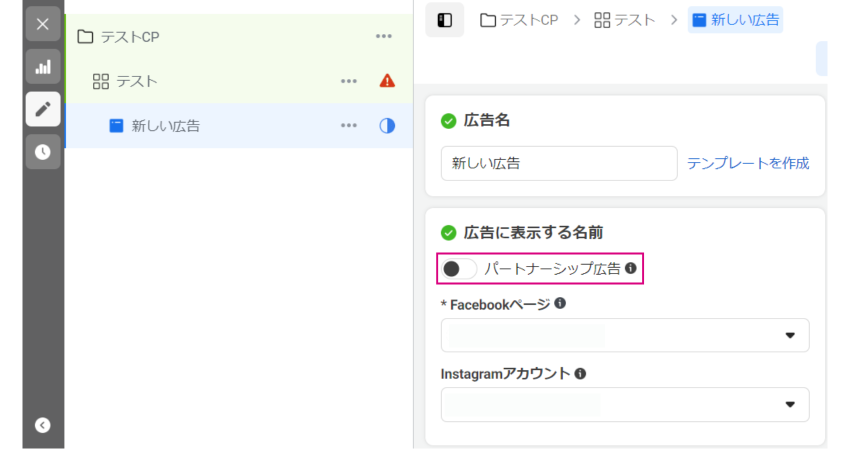Go to テストCP in the breadcrumb
The width and height of the screenshot is (850, 450).
[519, 21]
